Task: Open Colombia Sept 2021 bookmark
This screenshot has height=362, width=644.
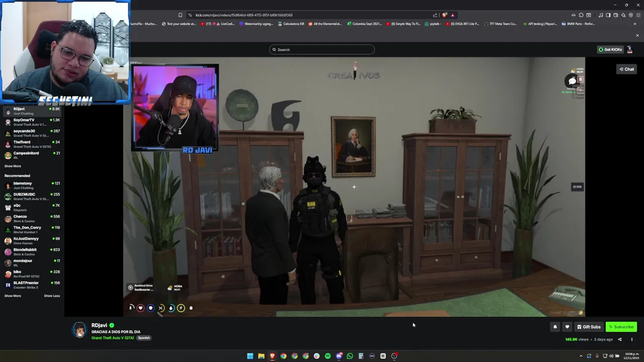Action: pos(364,24)
